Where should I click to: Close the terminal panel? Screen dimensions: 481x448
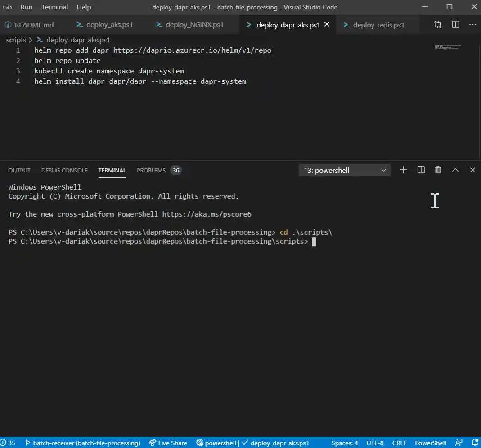pyautogui.click(x=472, y=170)
